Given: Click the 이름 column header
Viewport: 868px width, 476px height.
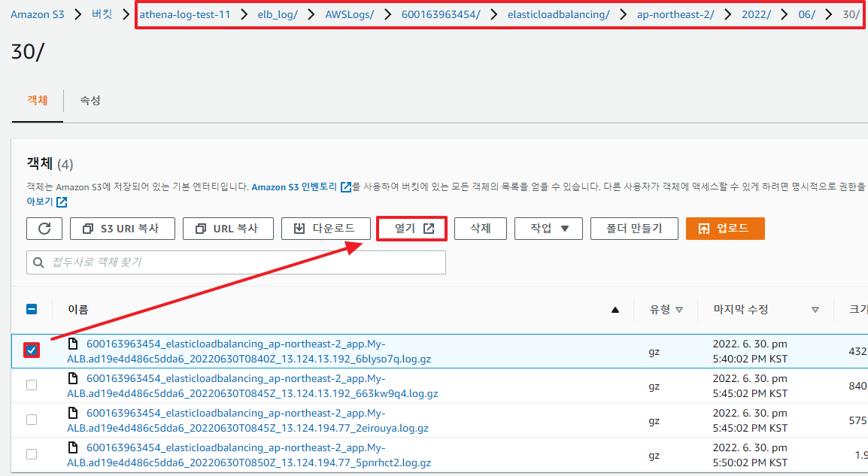Looking at the screenshot, I should (x=78, y=309).
